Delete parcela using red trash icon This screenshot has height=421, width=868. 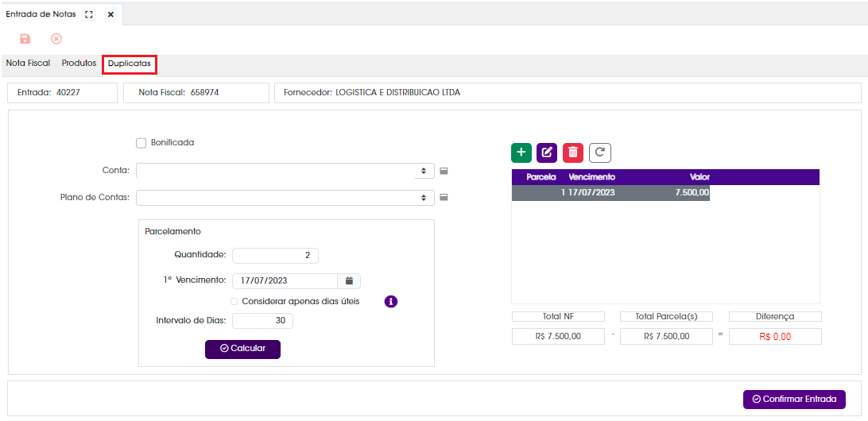(x=573, y=153)
